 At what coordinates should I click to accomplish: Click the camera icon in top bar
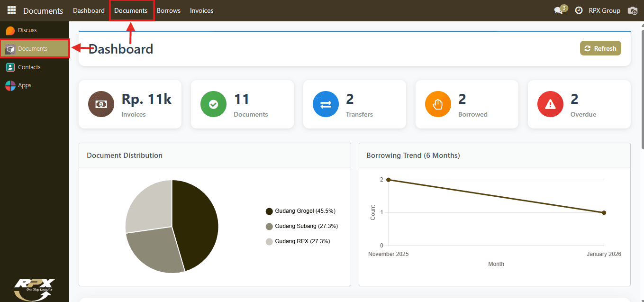pyautogui.click(x=632, y=10)
